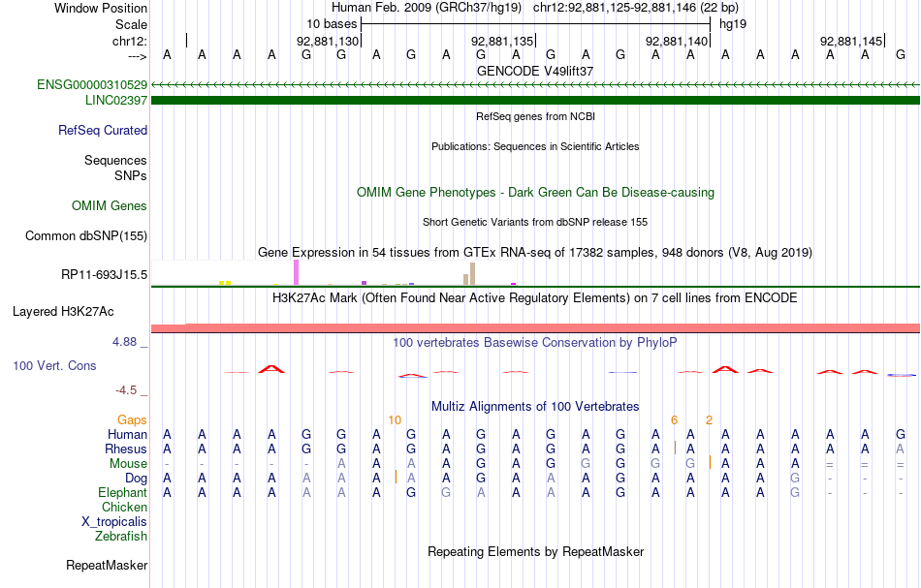Open the ENSG00000310529 gene label

tap(92, 85)
